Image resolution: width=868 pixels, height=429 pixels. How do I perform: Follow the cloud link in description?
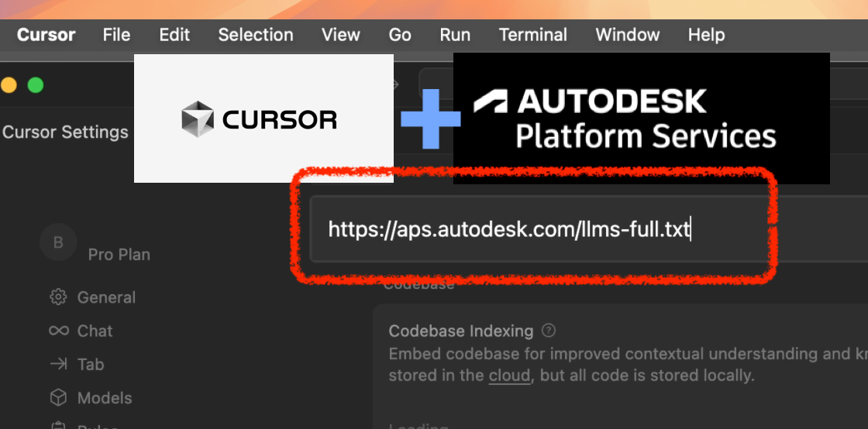coord(509,376)
